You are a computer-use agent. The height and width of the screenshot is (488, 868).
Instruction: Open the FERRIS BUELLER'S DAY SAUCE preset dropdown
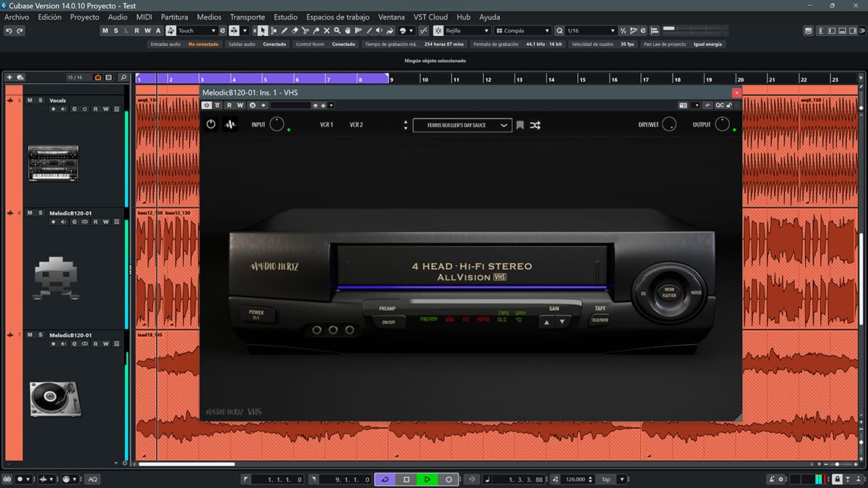click(x=462, y=125)
